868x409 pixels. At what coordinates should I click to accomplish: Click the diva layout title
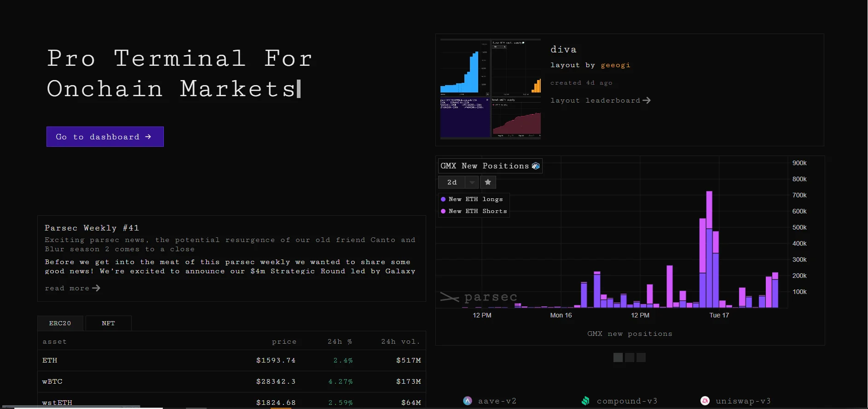pyautogui.click(x=563, y=49)
